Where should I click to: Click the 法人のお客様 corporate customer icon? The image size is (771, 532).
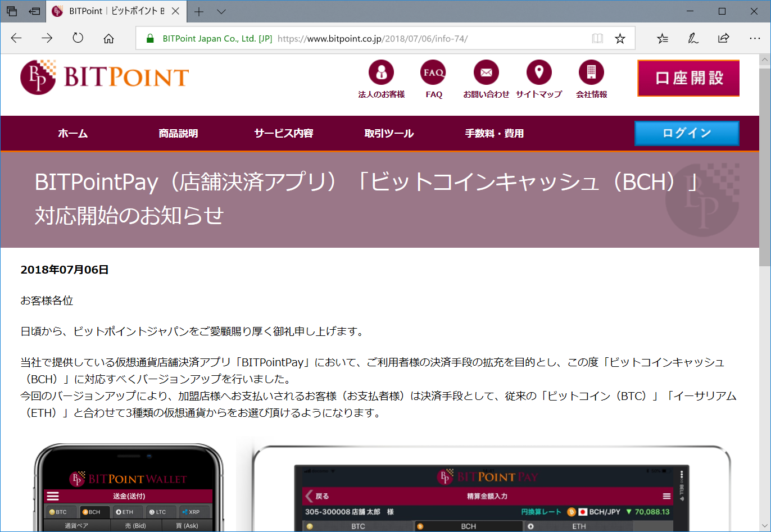pyautogui.click(x=382, y=72)
